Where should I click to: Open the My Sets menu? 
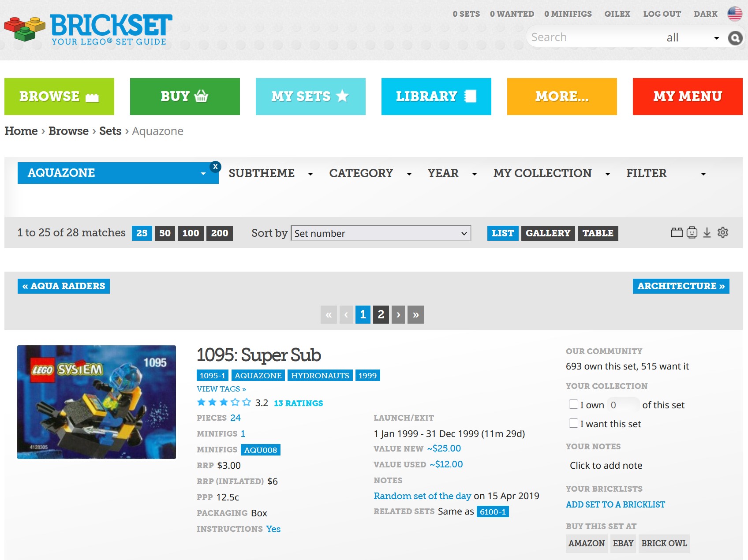pyautogui.click(x=310, y=97)
